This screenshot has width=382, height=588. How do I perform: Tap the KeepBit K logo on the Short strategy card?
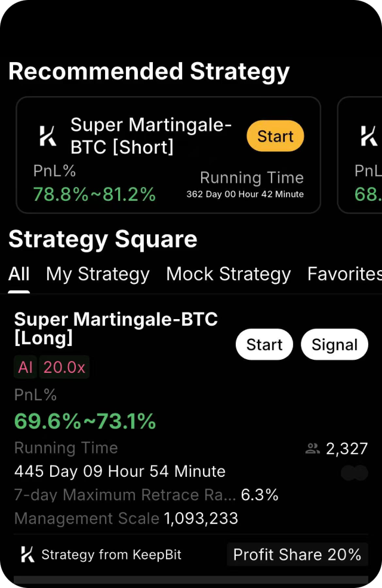[49, 136]
